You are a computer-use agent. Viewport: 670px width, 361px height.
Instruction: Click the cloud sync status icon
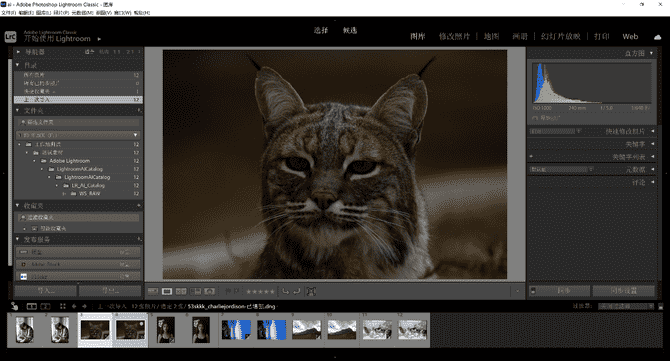[658, 37]
